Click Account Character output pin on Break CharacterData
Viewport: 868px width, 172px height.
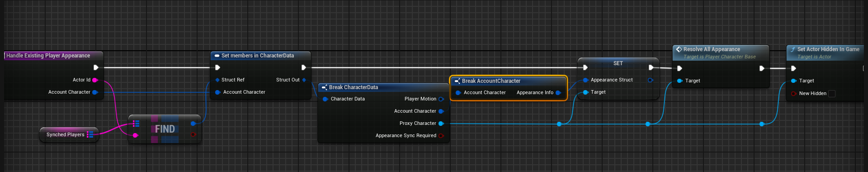pos(441,111)
